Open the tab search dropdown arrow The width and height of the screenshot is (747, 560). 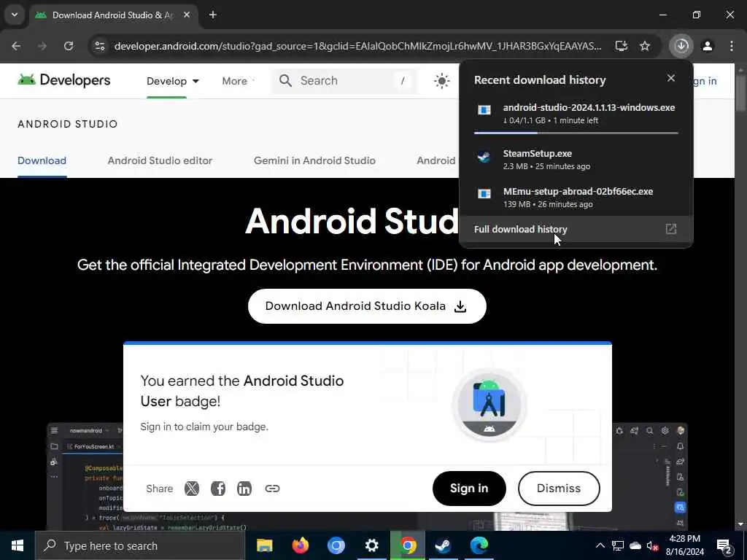15,15
